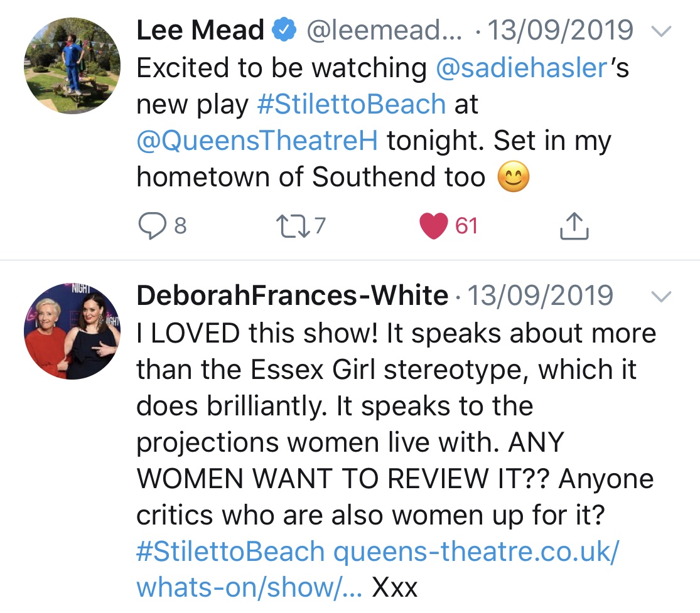Open #StilettoBeach hashtag in Lee Mead's tweet
Image resolution: width=700 pixels, height=613 pixels.
pos(352,105)
